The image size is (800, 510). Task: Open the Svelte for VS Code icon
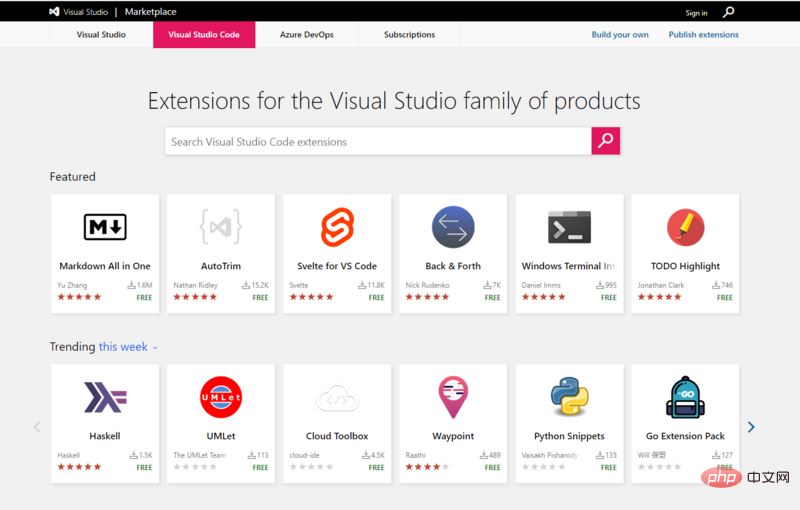coord(337,227)
